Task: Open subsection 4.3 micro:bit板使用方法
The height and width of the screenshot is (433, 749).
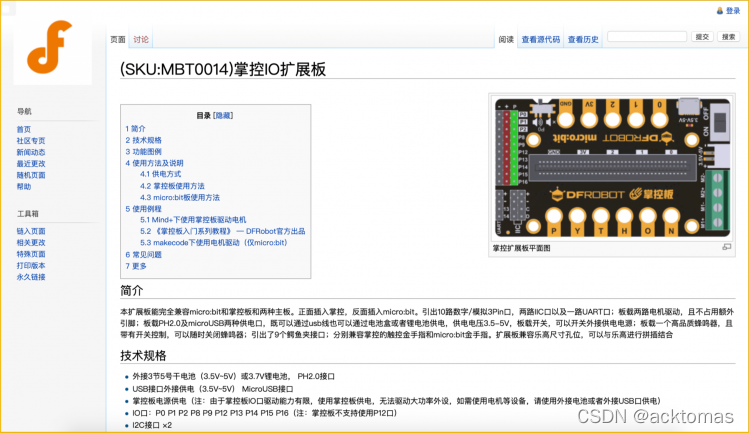Action: (x=180, y=197)
